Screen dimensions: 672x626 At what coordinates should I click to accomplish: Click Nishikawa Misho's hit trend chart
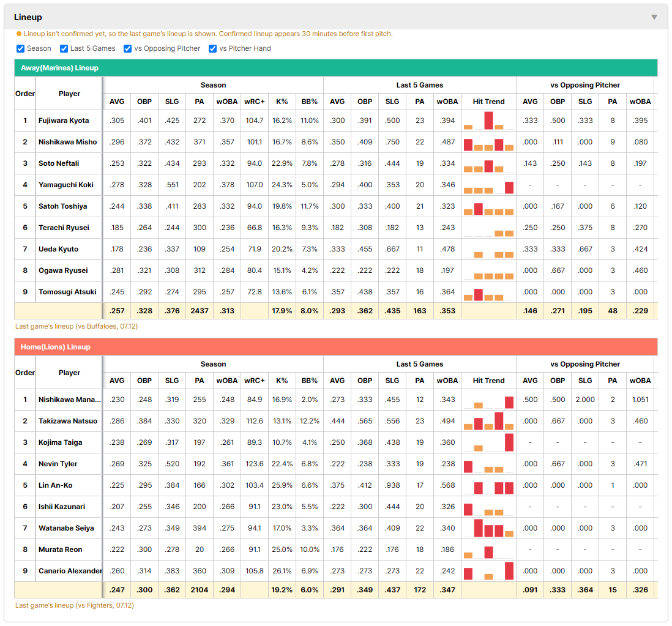488,142
